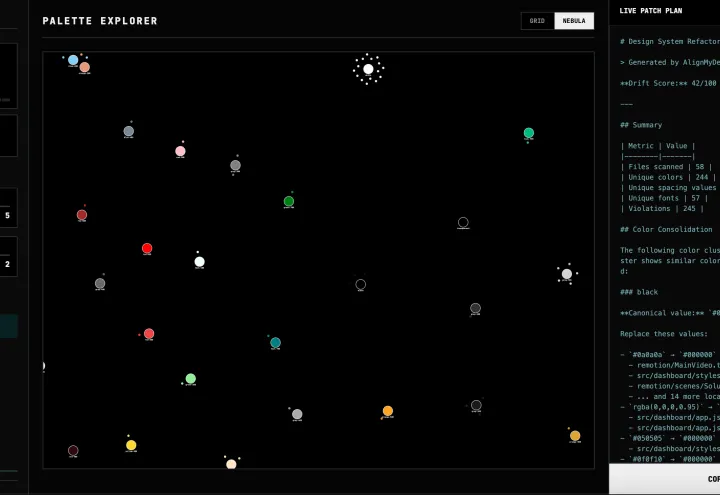Select the brownish dark red color node
Viewport: 720px width, 495px height.
tap(82, 214)
